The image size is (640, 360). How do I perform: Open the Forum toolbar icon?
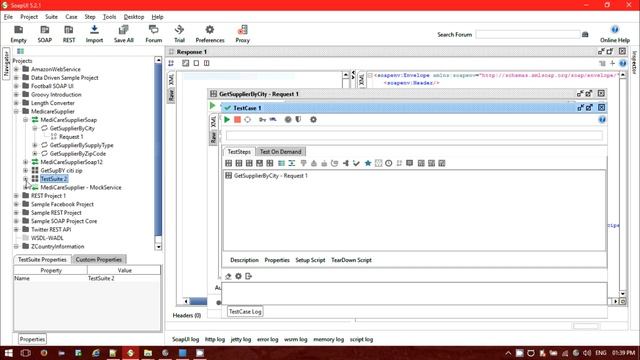pyautogui.click(x=153, y=34)
